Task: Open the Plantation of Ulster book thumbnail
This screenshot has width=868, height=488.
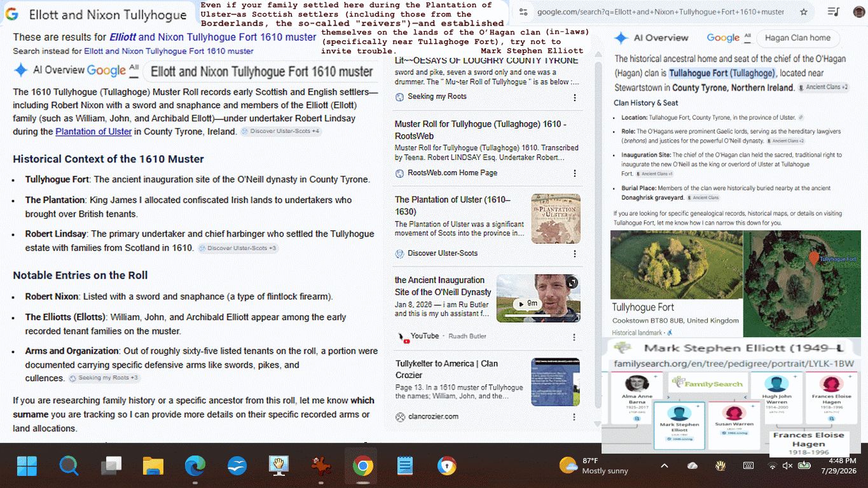Action: tap(556, 219)
